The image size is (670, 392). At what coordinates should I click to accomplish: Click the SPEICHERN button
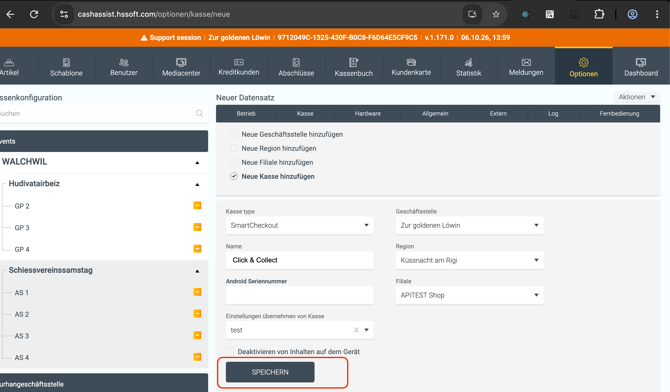[x=270, y=372]
